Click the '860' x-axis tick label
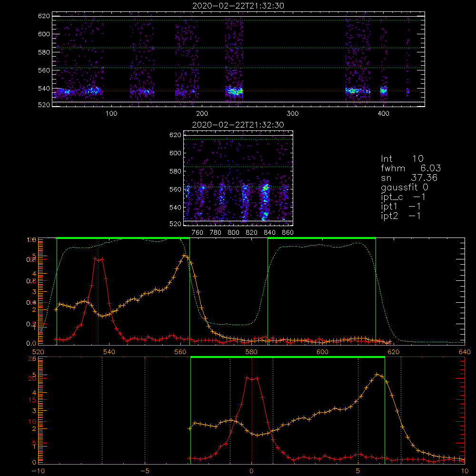The width and height of the screenshot is (476, 476). coord(288,233)
